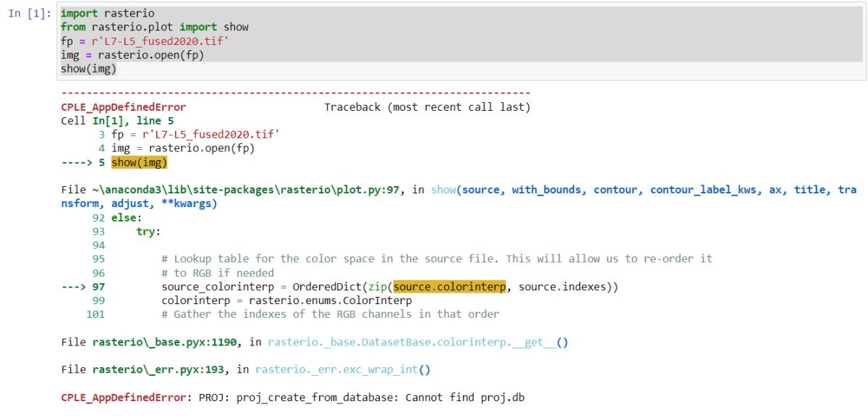Click the 'else:' line numbered 92

click(117, 217)
